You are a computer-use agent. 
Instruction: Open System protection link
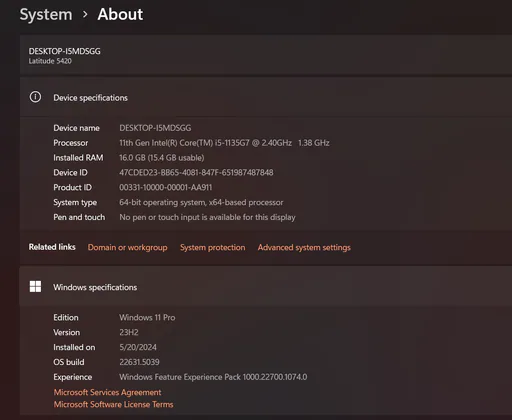pos(213,247)
